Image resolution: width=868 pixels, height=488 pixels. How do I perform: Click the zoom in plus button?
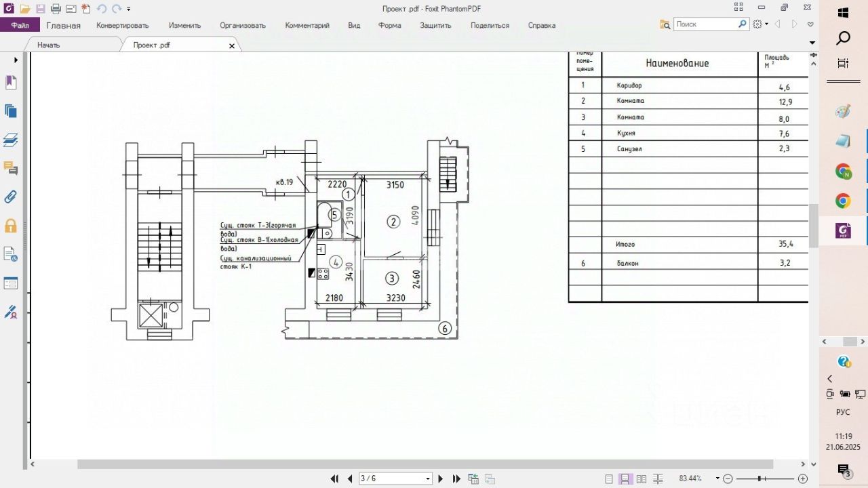[x=803, y=479]
